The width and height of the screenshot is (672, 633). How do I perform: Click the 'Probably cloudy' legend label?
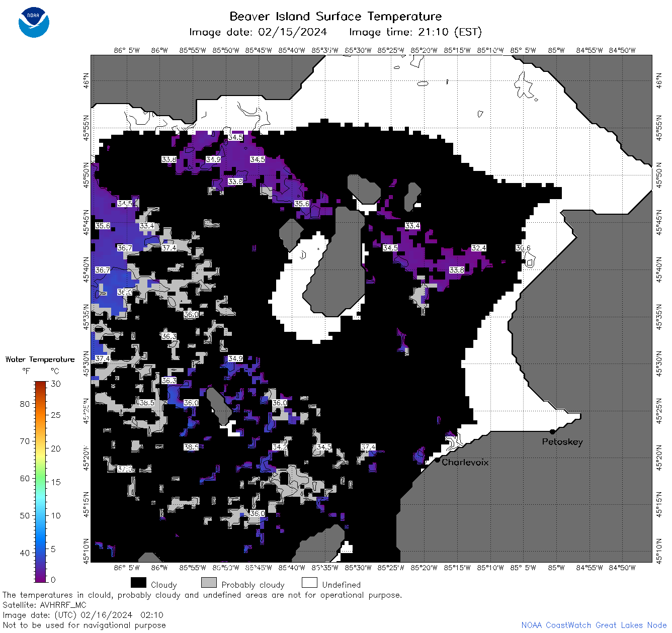(253, 585)
